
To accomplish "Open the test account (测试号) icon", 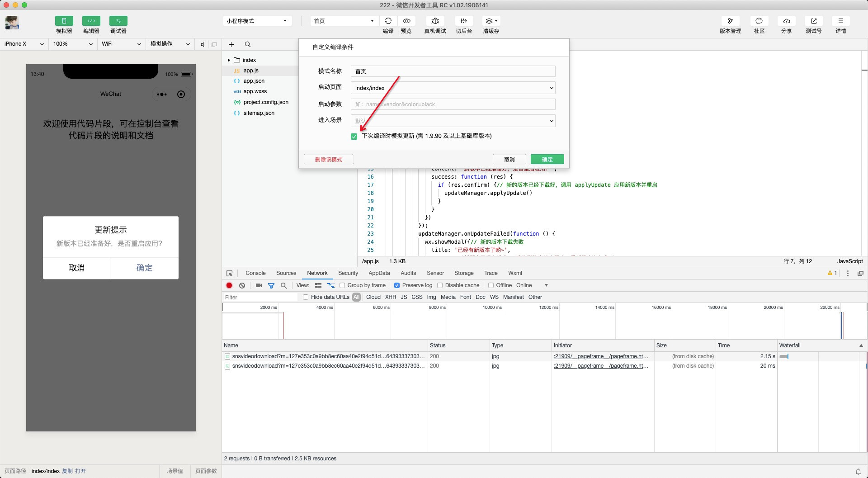I will tap(814, 21).
